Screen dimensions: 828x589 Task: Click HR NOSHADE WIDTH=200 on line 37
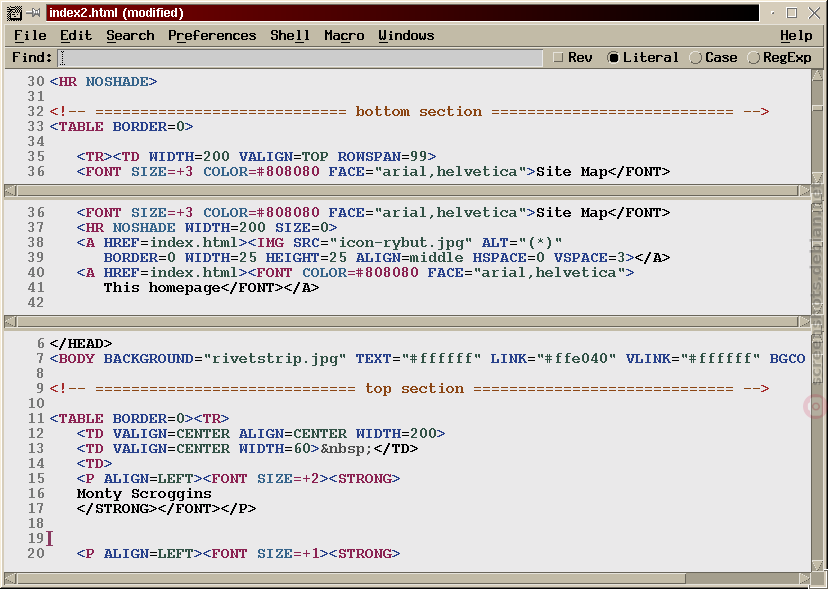pos(206,228)
